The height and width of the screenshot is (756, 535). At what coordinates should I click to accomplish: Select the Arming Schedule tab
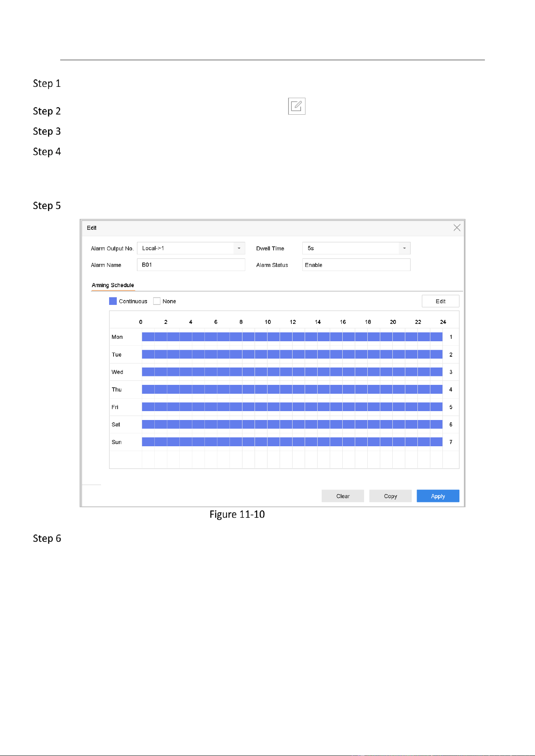click(x=113, y=285)
